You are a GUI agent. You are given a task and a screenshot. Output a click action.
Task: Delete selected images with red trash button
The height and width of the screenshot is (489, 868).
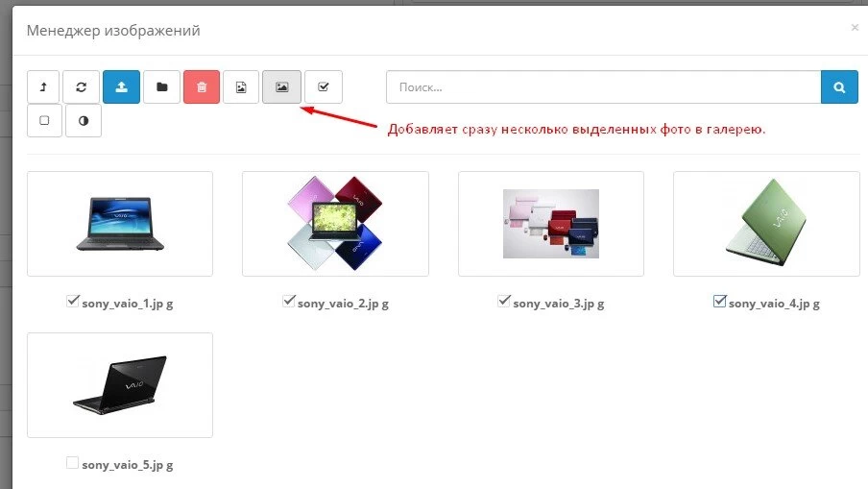pos(202,87)
